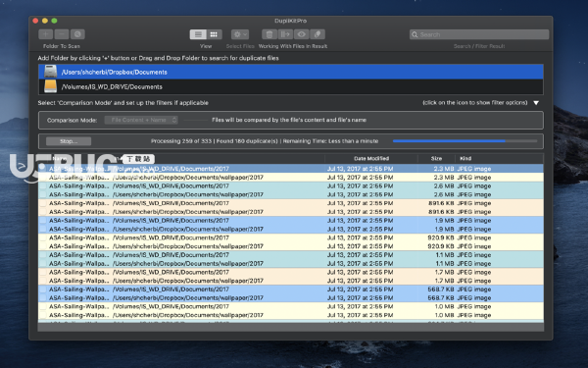588x368 pixels.
Task: Open the Select Files gear menu
Action: coord(240,34)
